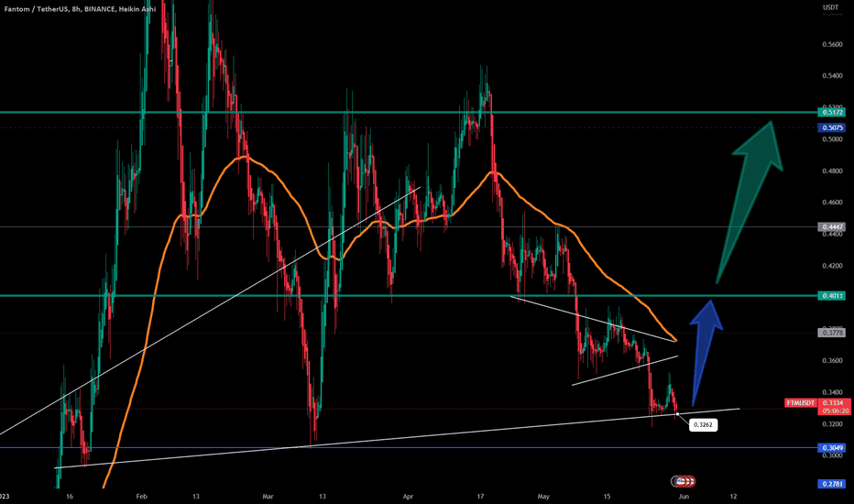Click the 0.5600 price axis value
Screen dimensions: 854x504
coord(832,45)
